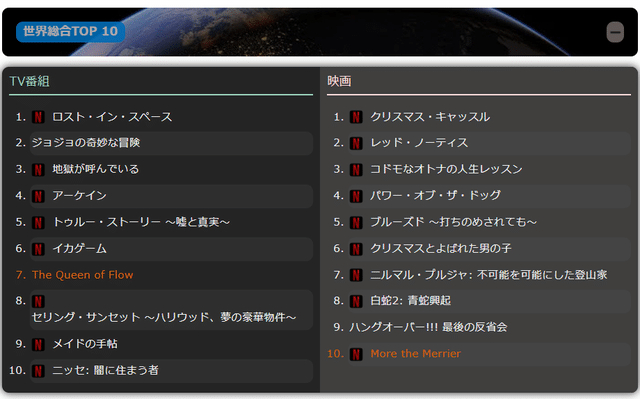Click Netflix icon beside イカゲーム
The height and width of the screenshot is (399, 640).
pos(38,249)
